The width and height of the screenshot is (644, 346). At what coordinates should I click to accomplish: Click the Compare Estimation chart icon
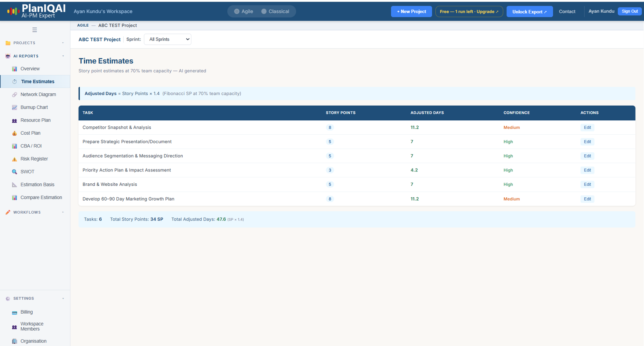pos(15,198)
